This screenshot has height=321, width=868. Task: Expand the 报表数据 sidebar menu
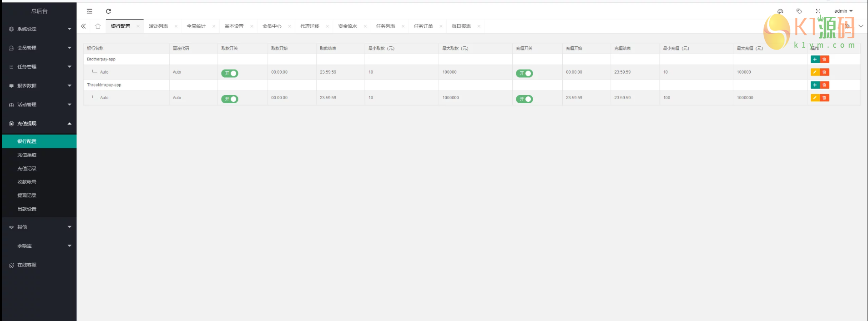40,86
